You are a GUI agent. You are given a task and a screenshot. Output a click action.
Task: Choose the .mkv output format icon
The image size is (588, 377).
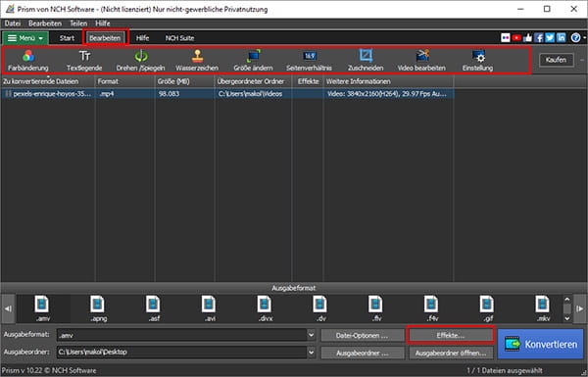pyautogui.click(x=543, y=308)
